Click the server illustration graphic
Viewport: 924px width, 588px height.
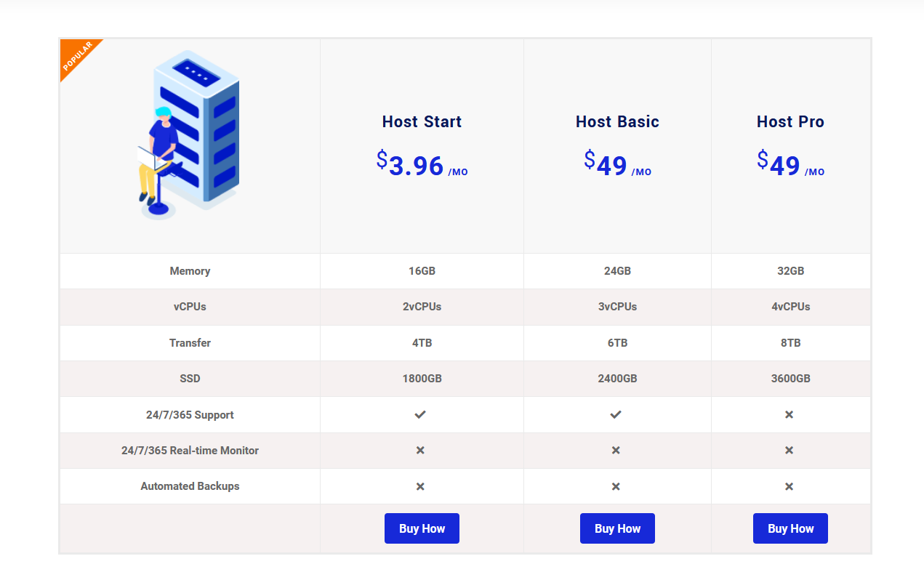(x=188, y=134)
